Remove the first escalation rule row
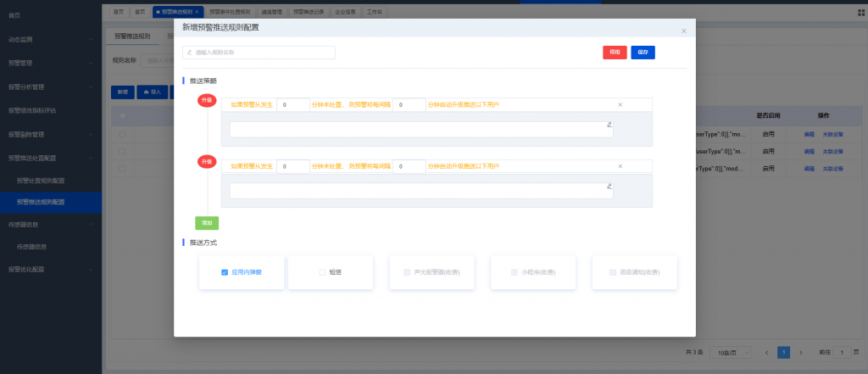Screen dimensions: 868x374 click(x=620, y=105)
